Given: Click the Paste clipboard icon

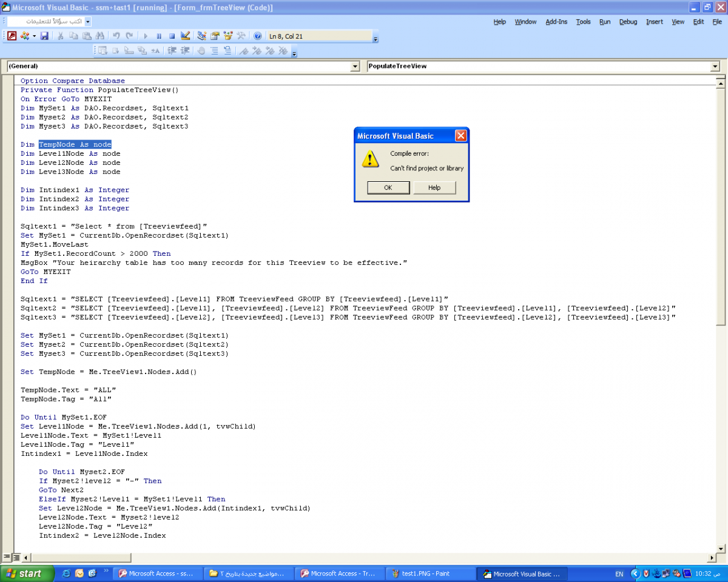Looking at the screenshot, I should tap(87, 36).
